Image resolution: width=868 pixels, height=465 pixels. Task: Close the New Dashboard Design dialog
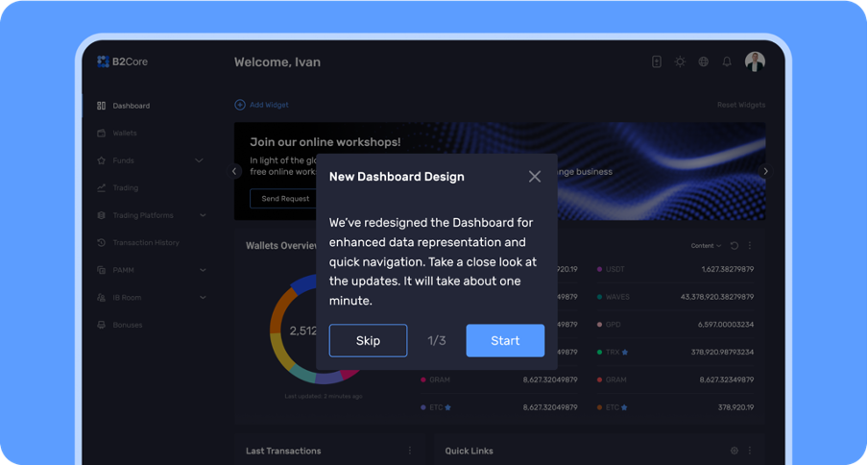click(x=535, y=177)
